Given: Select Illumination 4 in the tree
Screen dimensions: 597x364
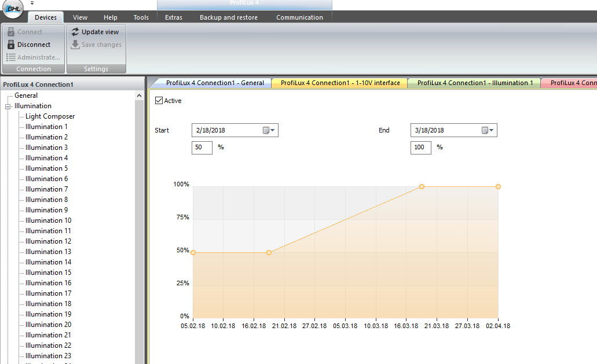Looking at the screenshot, I should click(46, 158).
